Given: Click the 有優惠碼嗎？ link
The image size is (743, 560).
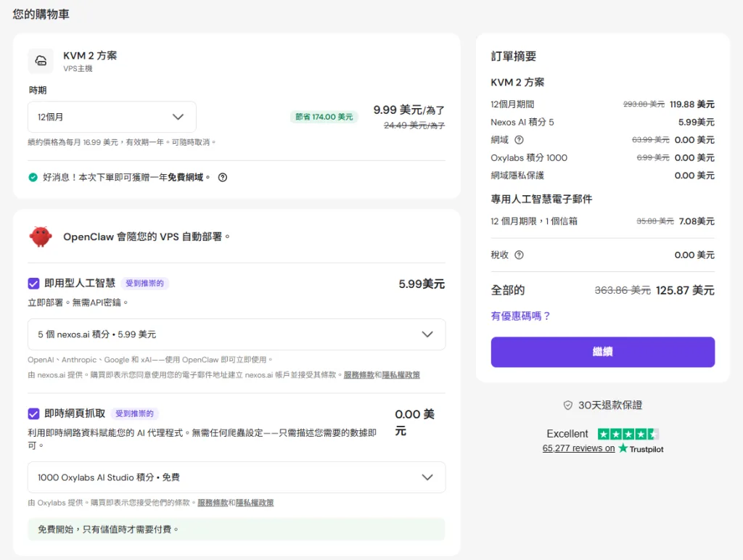Looking at the screenshot, I should tap(521, 316).
